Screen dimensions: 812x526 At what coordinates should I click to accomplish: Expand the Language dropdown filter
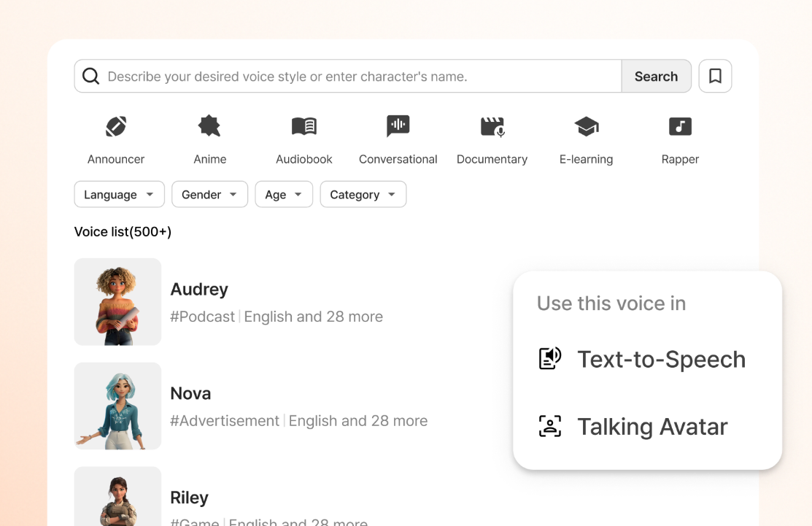pyautogui.click(x=119, y=195)
